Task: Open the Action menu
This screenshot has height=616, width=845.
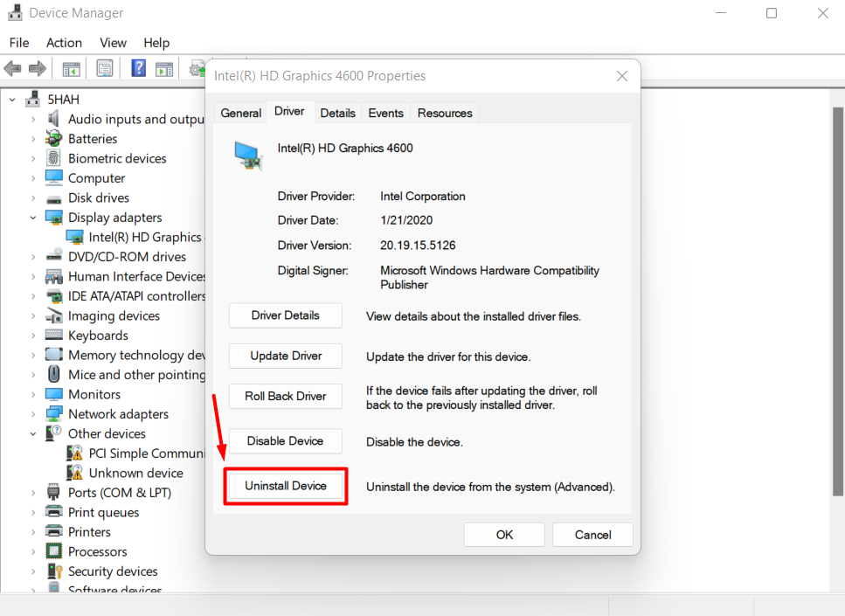Action: [x=64, y=43]
